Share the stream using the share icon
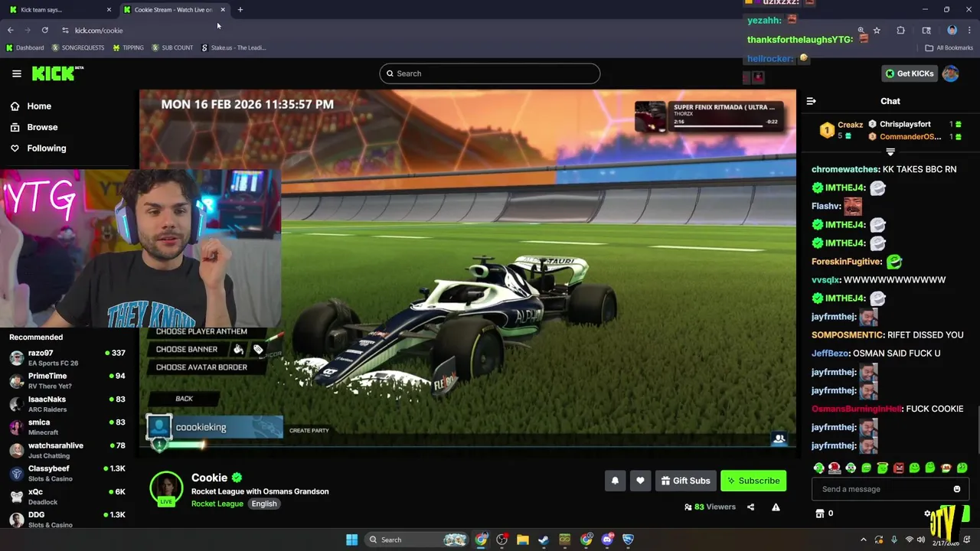Screen dimensions: 980x551 point(750,507)
